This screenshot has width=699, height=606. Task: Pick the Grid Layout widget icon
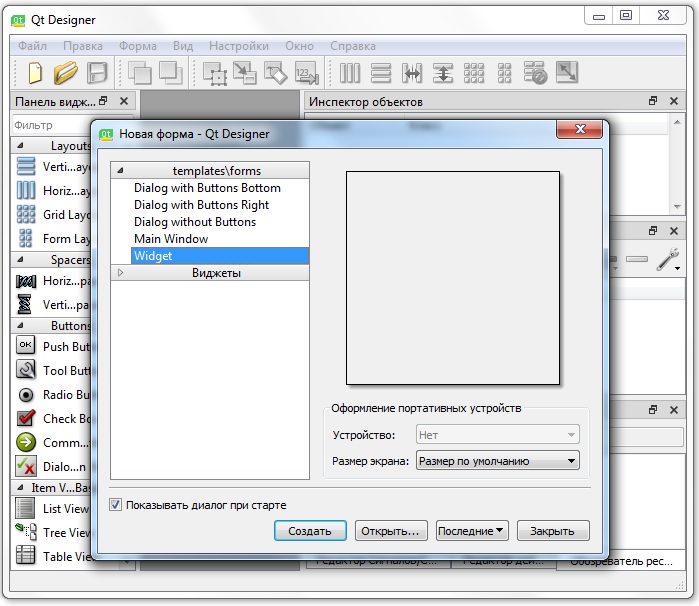[x=26, y=214]
